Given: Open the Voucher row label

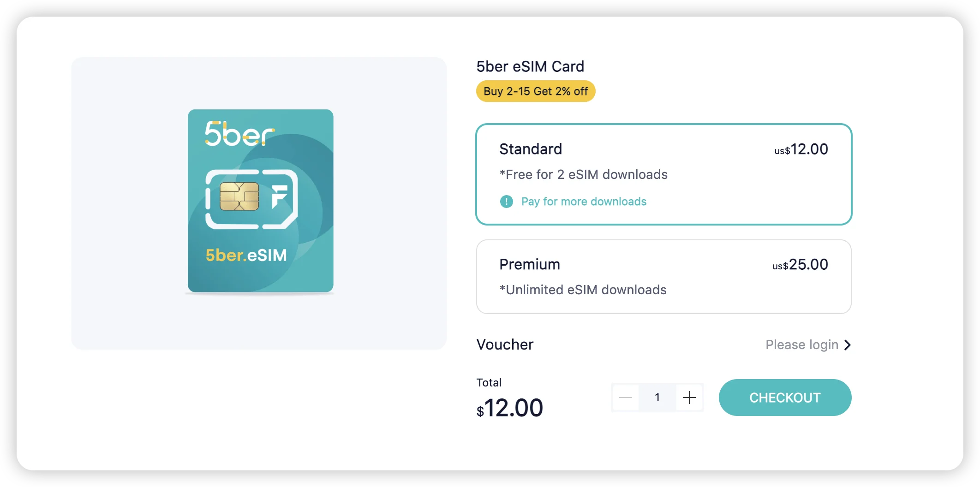Looking at the screenshot, I should pos(505,344).
